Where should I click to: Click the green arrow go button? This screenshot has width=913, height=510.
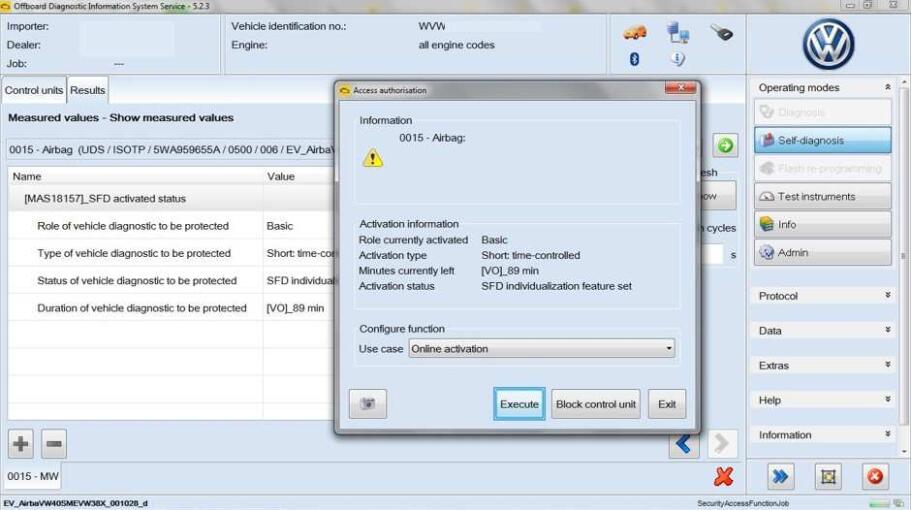tap(725, 145)
